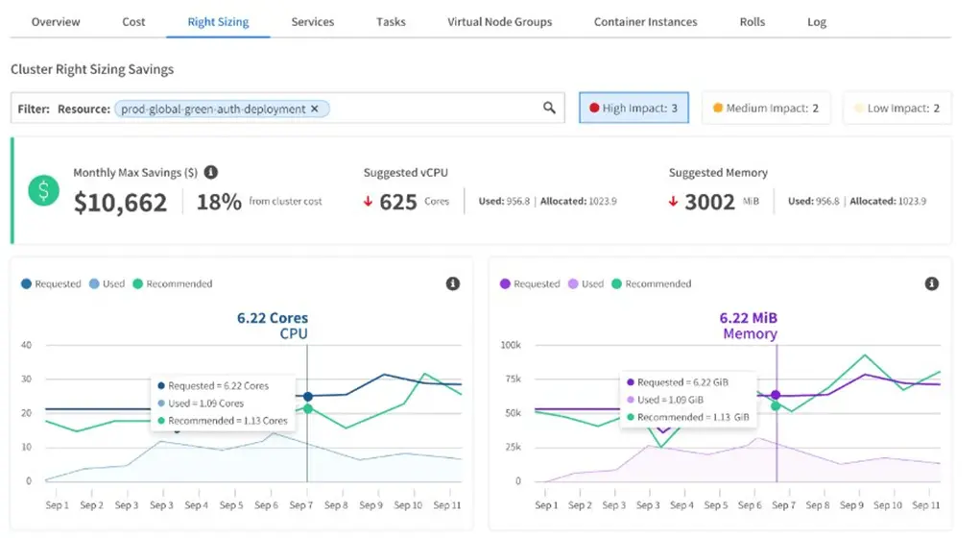The width and height of the screenshot is (980, 538).
Task: Click the Suggested Memory label
Action: tap(718, 172)
